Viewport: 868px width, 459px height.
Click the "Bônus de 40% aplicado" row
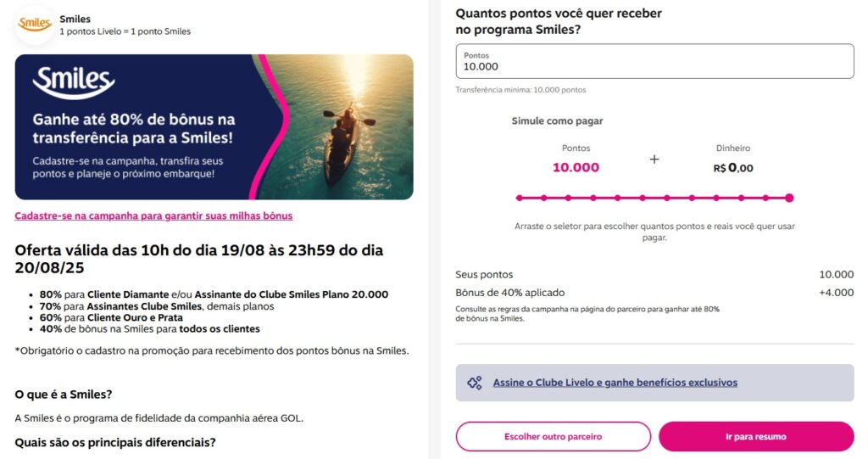pos(510,292)
